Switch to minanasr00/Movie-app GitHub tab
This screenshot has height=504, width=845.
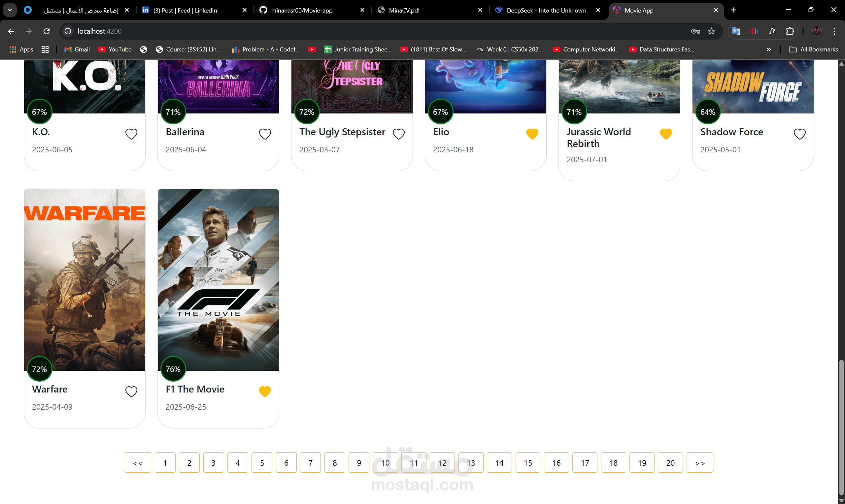[312, 10]
